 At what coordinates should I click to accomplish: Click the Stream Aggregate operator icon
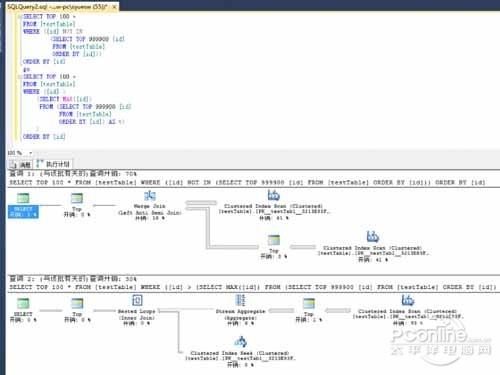pos(240,300)
